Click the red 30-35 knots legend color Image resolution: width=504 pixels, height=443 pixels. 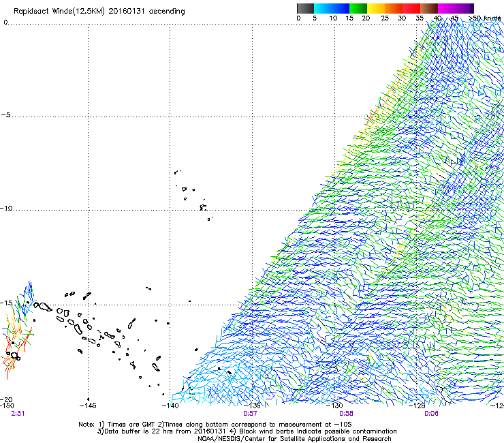point(411,8)
